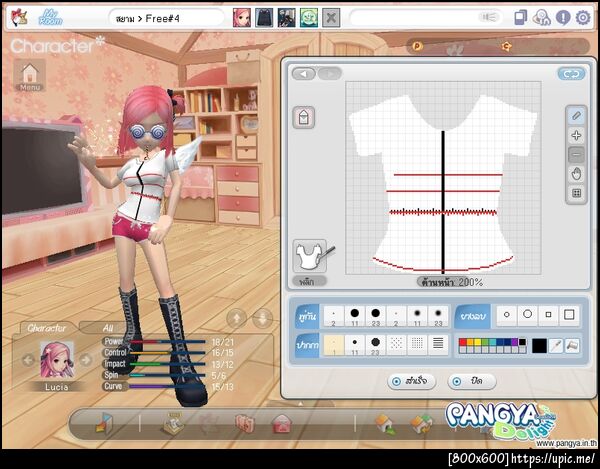Click the mailbox icon in bottom bar
Image resolution: width=600 pixels, height=469 pixels.
pyautogui.click(x=282, y=424)
